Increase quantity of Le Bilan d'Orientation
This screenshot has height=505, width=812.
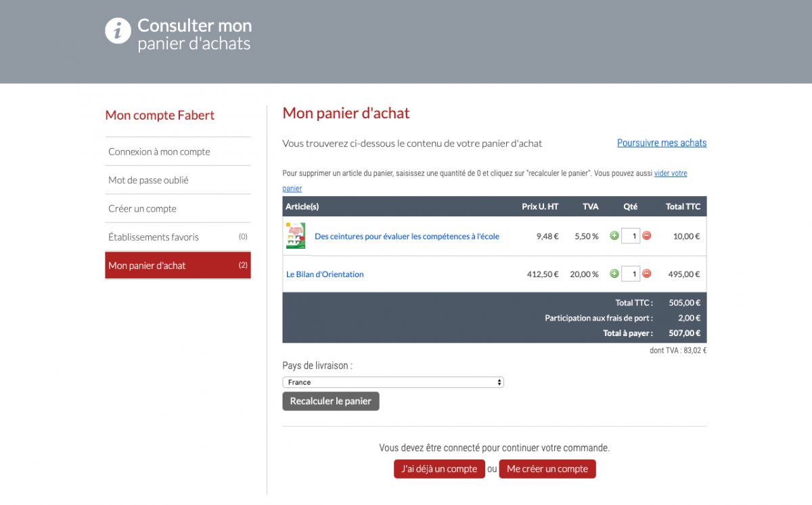(614, 274)
